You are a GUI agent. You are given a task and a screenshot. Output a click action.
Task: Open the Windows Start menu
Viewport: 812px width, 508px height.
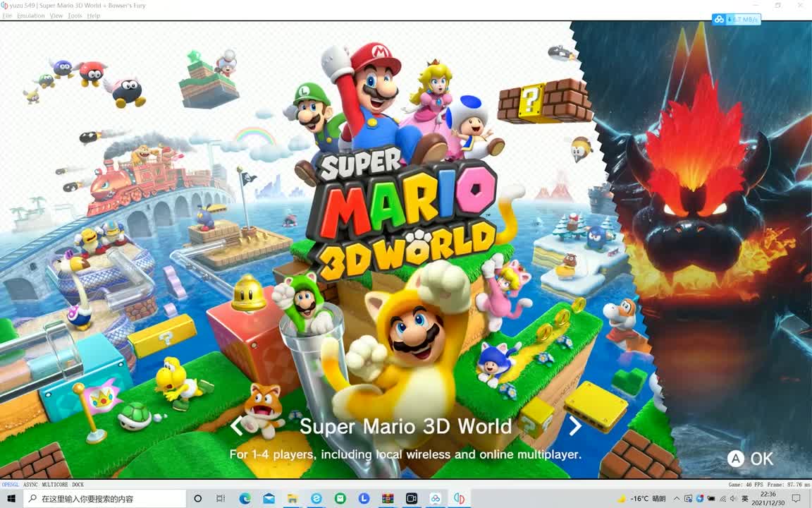[x=11, y=498]
